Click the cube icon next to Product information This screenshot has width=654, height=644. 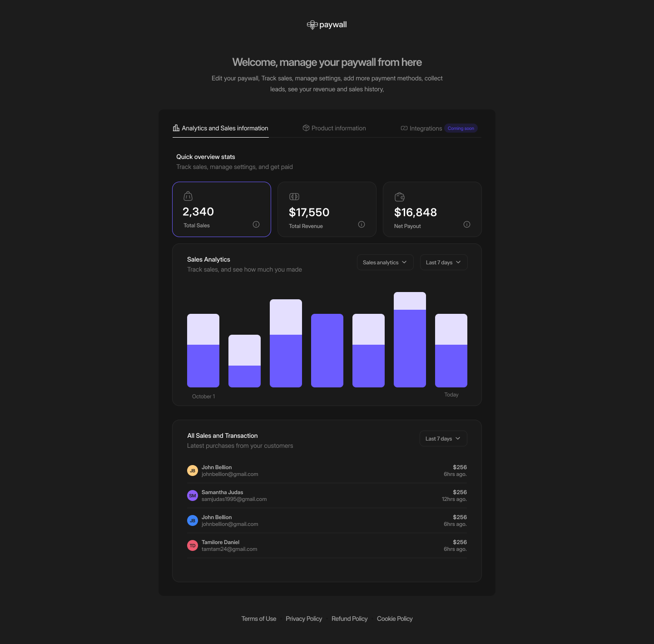click(306, 128)
